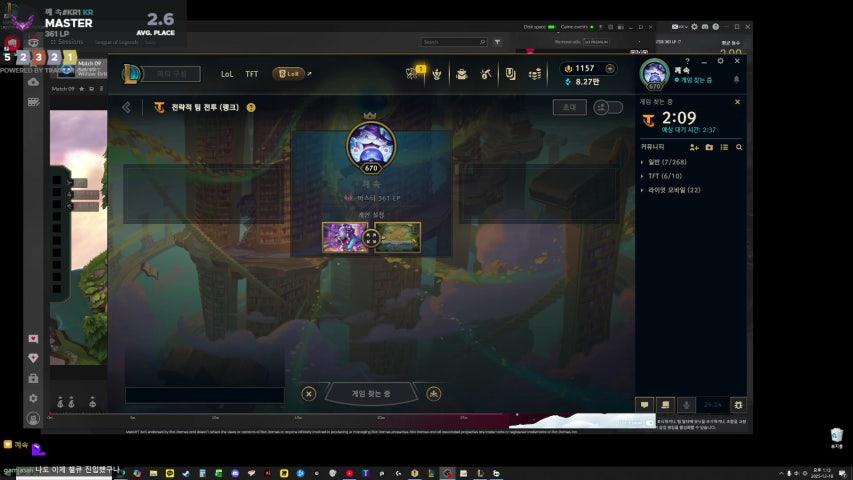Search the friends list via magnifier icon
This screenshot has width=853, height=480.
pos(739,147)
